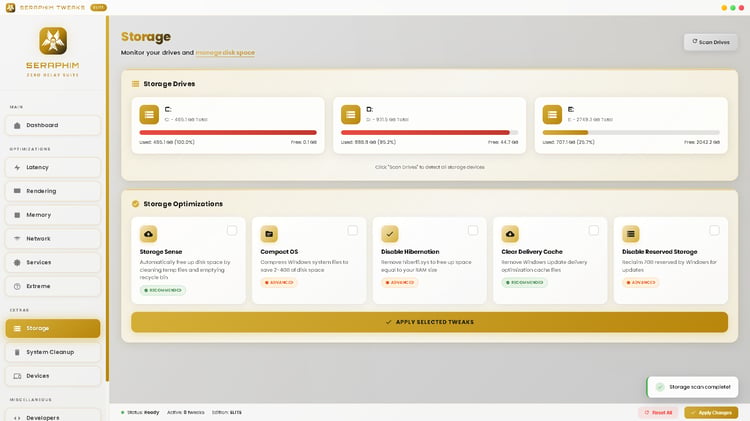Open the Network sidebar section

[x=53, y=239]
